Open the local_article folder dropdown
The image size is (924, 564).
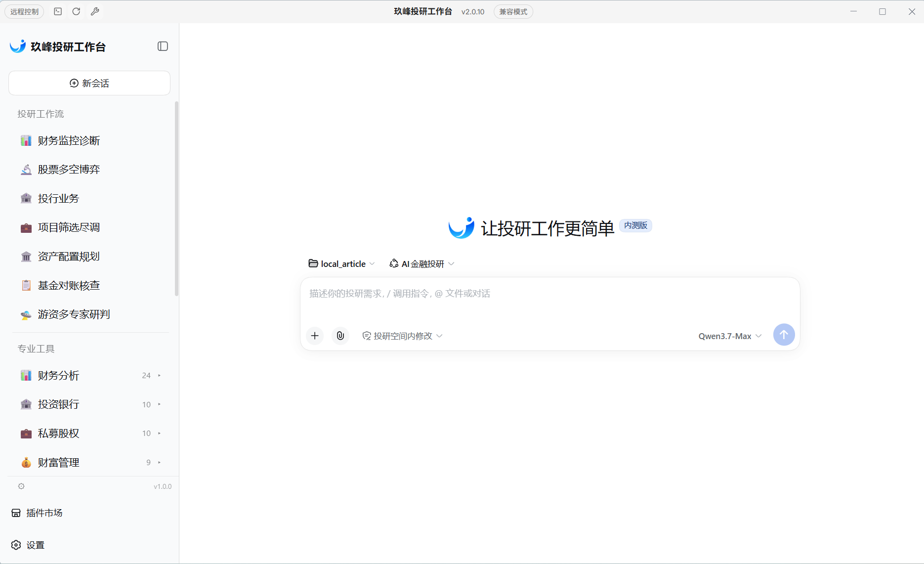pos(341,264)
